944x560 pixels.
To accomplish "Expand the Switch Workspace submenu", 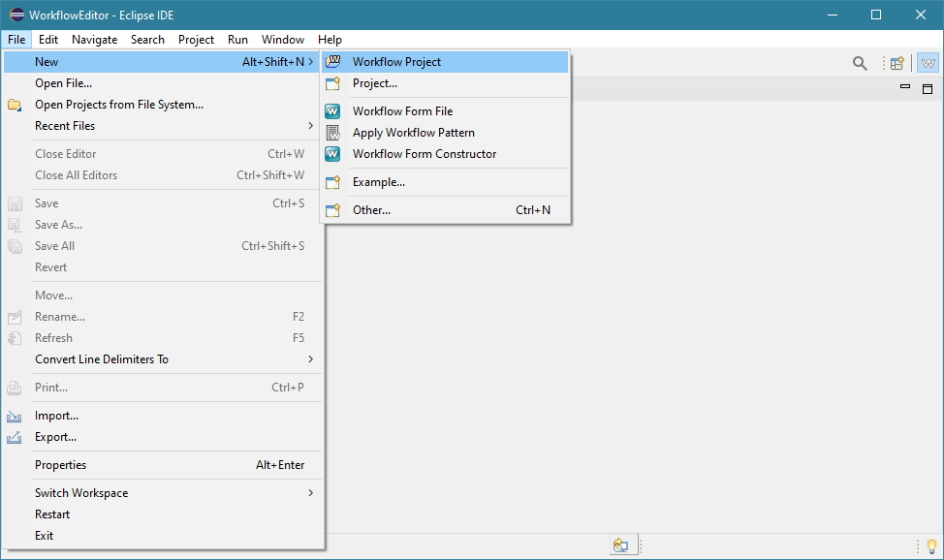I will click(x=311, y=493).
